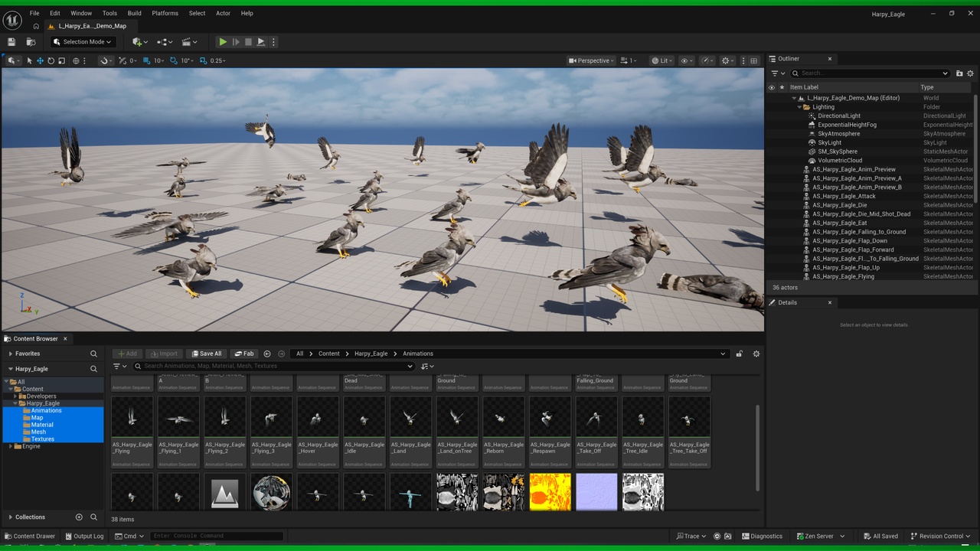Screen dimensions: 980x551
Task: Toggle rotation snapping icon
Action: [x=174, y=60]
